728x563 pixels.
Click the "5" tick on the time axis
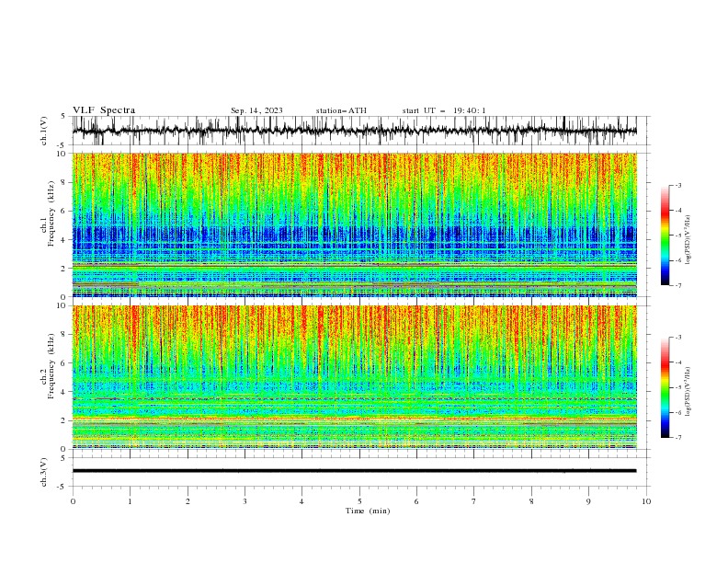point(359,501)
